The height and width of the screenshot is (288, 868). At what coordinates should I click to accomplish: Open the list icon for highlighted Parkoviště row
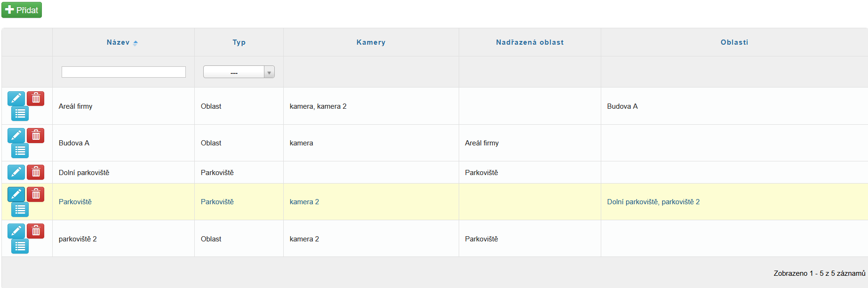20,209
